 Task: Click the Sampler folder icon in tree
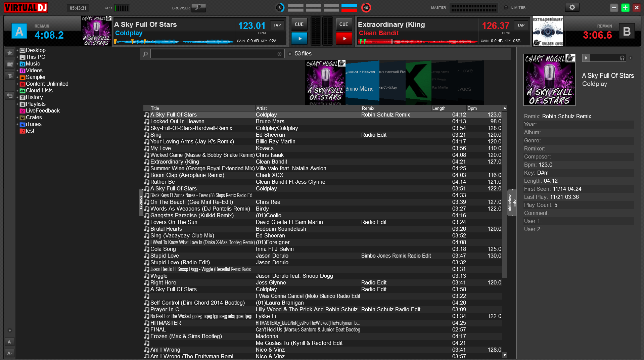pos(22,77)
